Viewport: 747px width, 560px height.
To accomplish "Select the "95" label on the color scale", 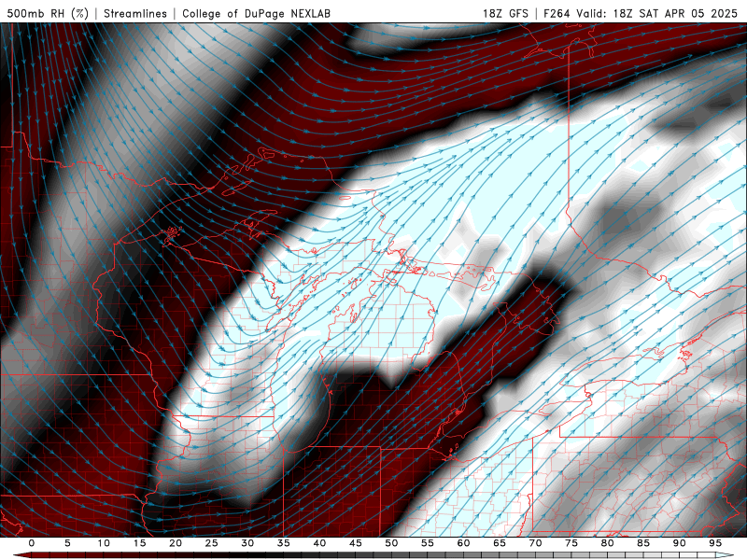I will pos(715,543).
